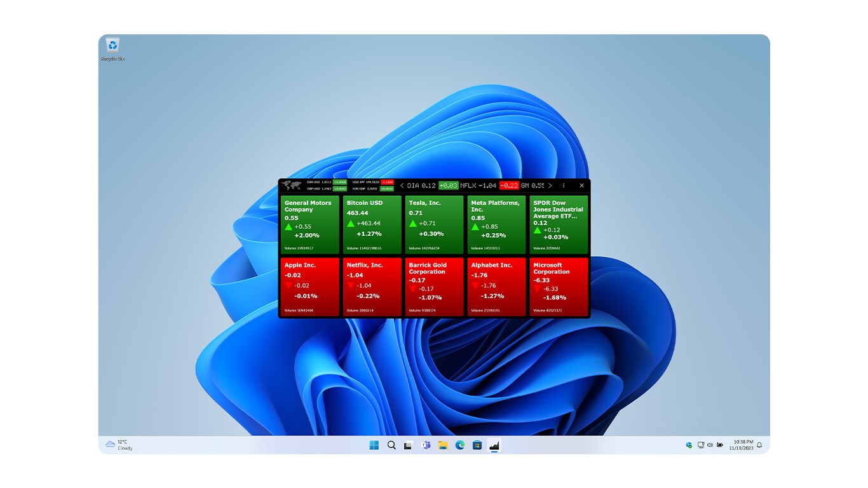Click the volume speaker tray icon
The height and width of the screenshot is (488, 868).
click(710, 445)
